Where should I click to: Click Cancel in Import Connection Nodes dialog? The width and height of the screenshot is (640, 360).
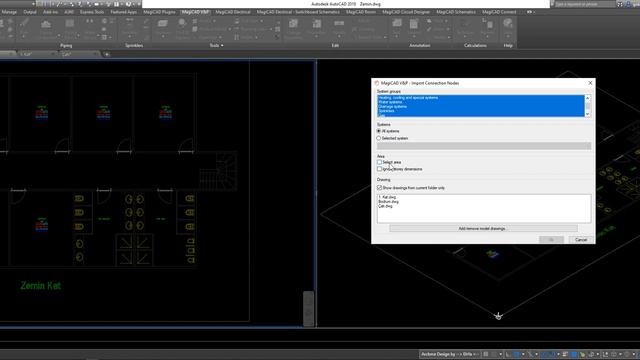581,240
